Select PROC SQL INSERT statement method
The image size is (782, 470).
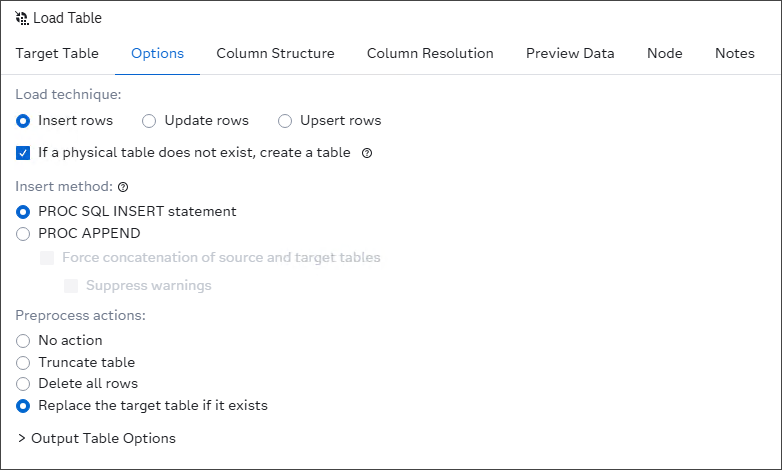tap(23, 212)
